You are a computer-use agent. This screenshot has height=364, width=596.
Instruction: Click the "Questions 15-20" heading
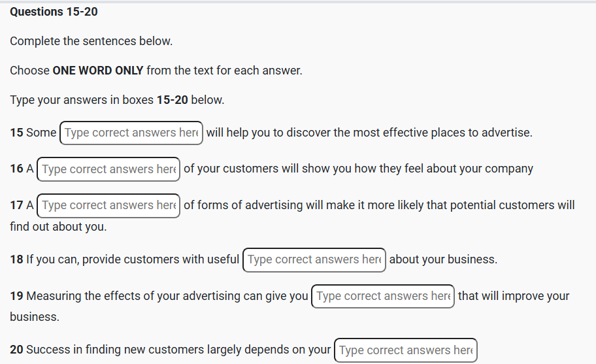[54, 12]
